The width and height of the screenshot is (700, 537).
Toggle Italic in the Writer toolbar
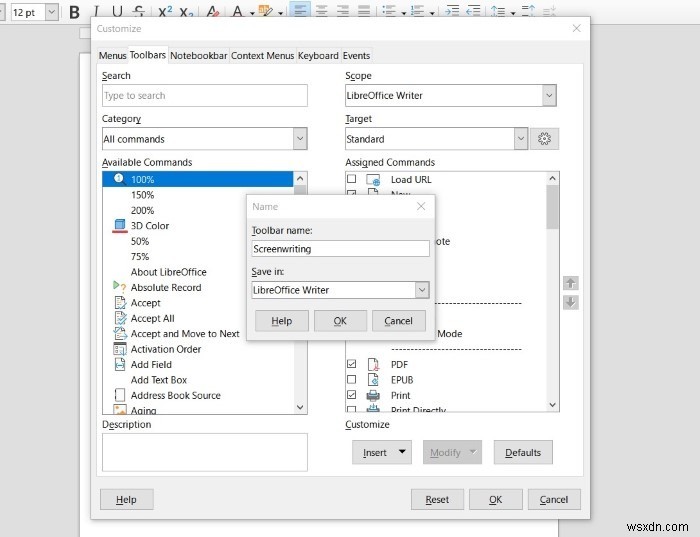tap(96, 12)
